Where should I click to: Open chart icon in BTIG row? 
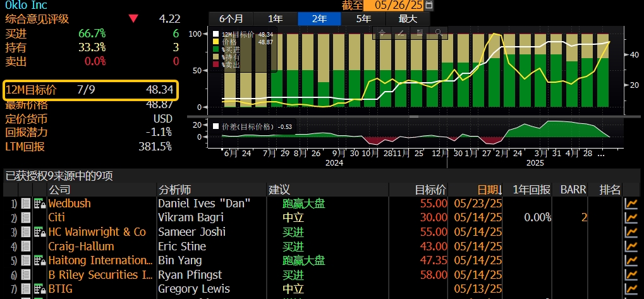click(x=631, y=289)
